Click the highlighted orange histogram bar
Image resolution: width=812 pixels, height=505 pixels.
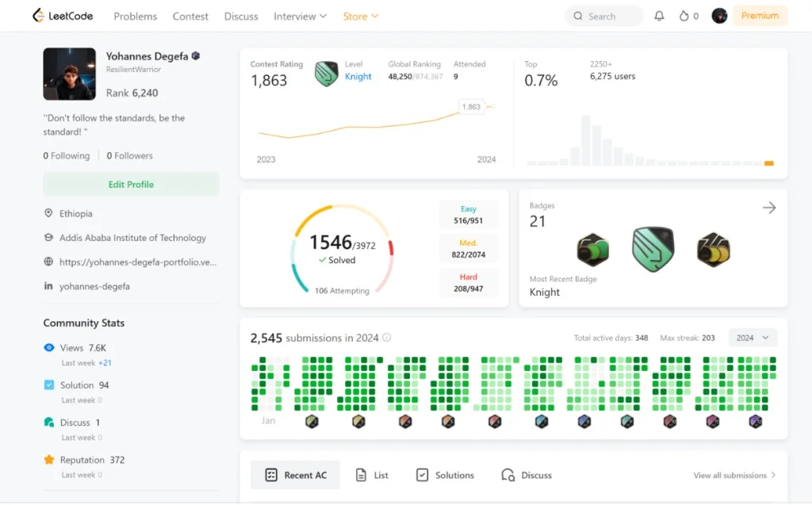tap(769, 163)
